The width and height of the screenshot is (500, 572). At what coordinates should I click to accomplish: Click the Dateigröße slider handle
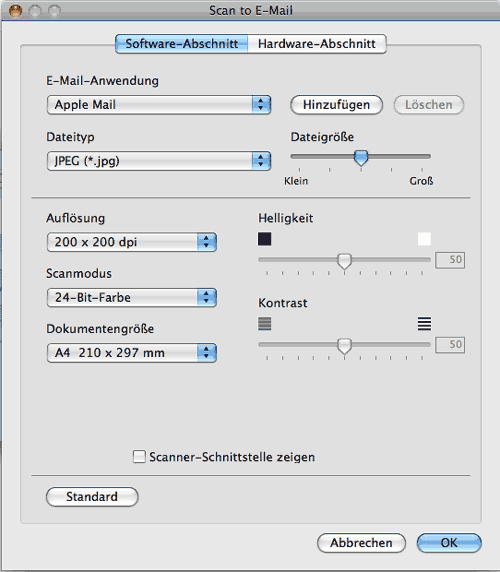tap(361, 158)
